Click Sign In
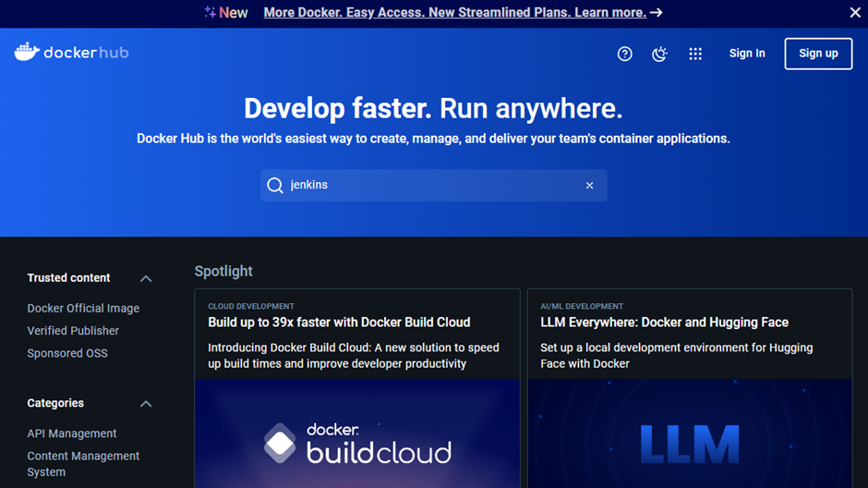This screenshot has height=488, width=868. pyautogui.click(x=747, y=54)
